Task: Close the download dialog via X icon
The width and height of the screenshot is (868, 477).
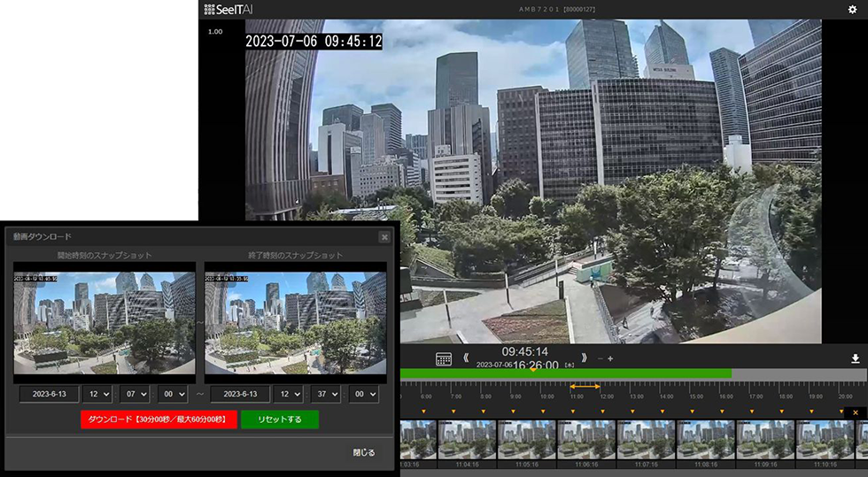Action: pos(384,237)
